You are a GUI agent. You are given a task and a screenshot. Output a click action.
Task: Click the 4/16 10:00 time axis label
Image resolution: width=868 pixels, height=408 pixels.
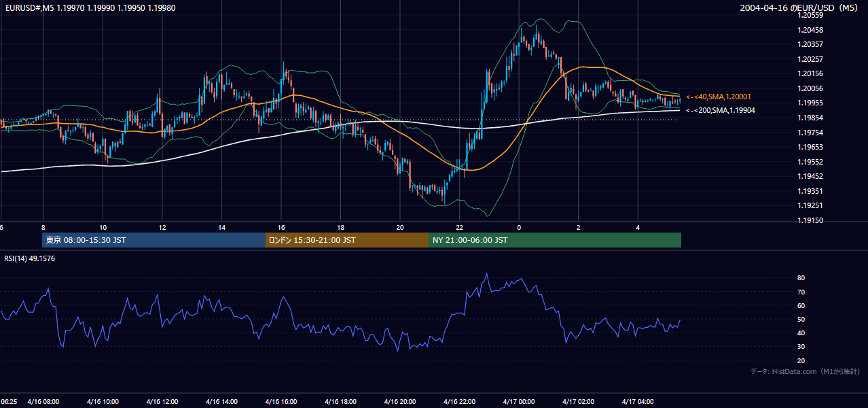point(103,402)
